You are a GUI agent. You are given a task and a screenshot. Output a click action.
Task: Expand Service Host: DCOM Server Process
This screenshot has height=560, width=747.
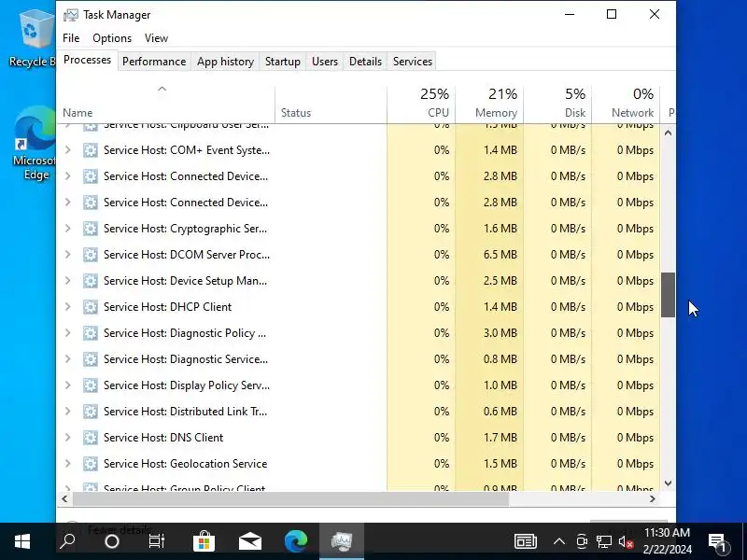(x=67, y=255)
